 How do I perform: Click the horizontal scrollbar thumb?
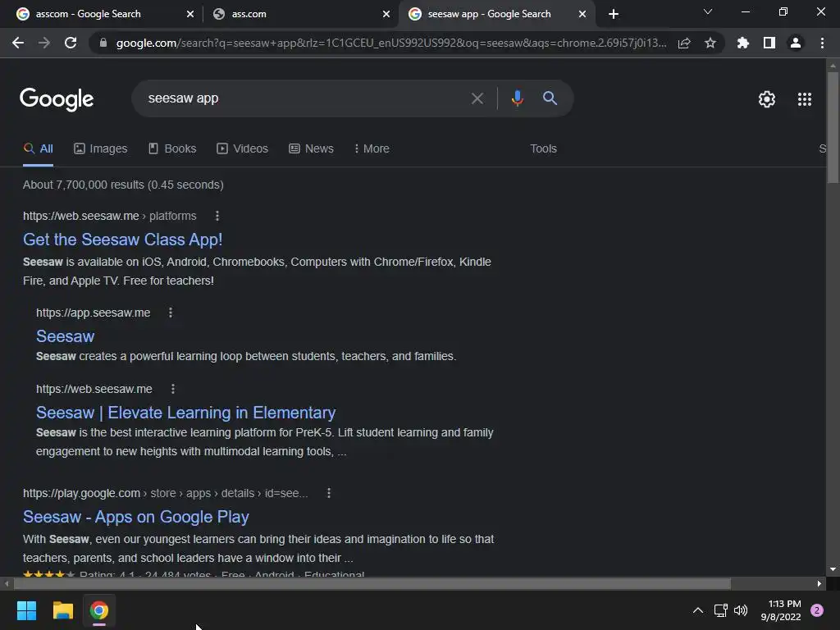(372, 584)
